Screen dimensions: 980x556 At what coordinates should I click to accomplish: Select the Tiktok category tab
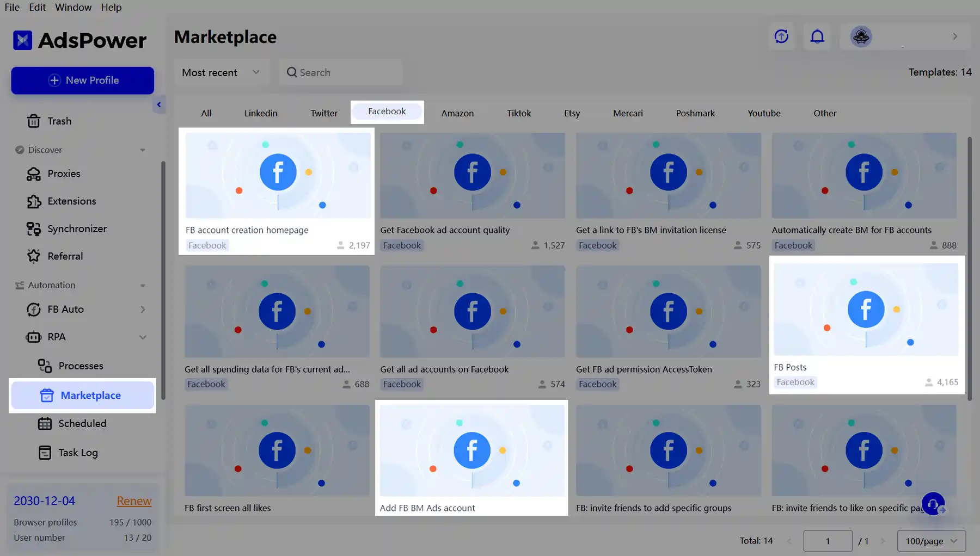tap(519, 113)
